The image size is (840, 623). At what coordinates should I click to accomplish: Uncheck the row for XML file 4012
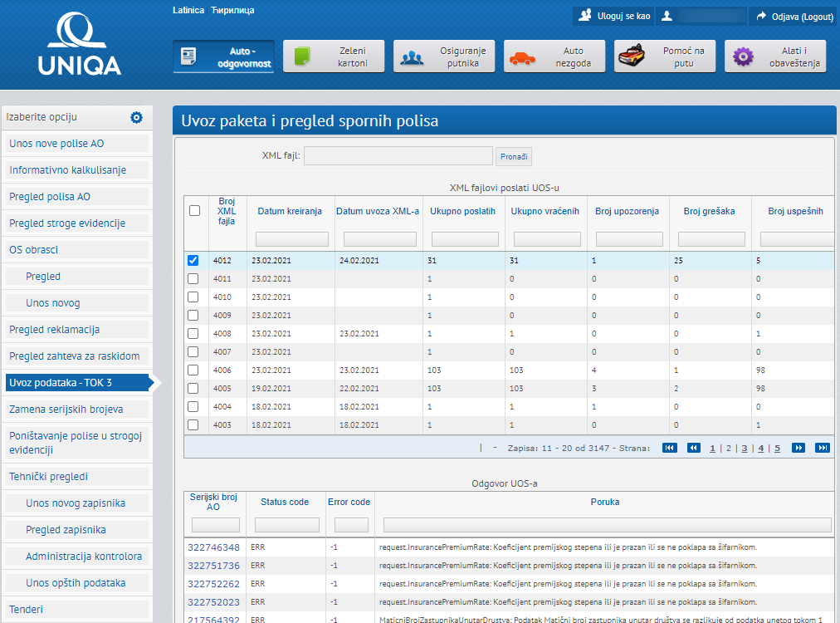click(193, 260)
